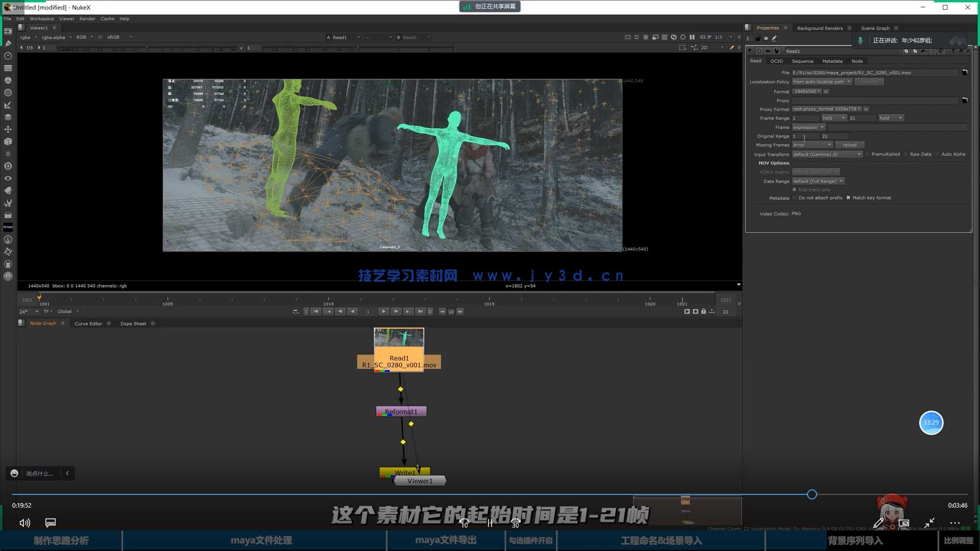Open Input Transform Gamma1.8 dropdown

point(827,154)
